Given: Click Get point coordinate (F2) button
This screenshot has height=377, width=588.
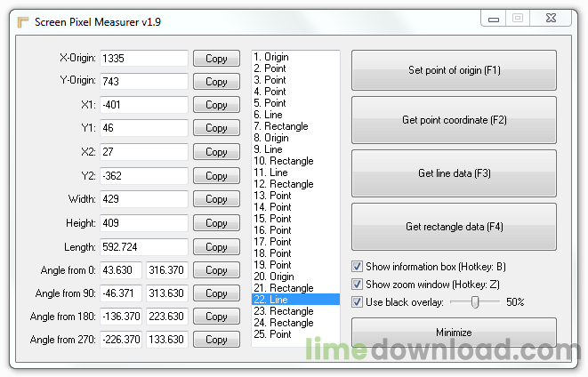Looking at the screenshot, I should click(454, 120).
